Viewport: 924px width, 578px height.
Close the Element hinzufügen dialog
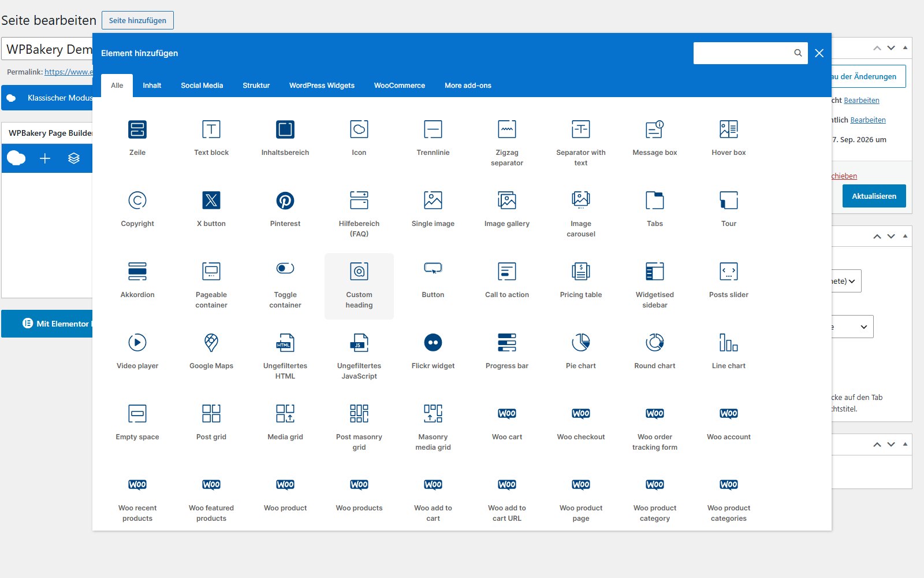point(819,53)
